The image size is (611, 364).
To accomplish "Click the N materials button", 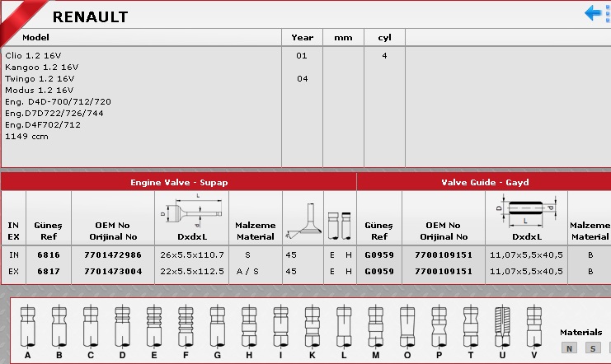I will (569, 348).
